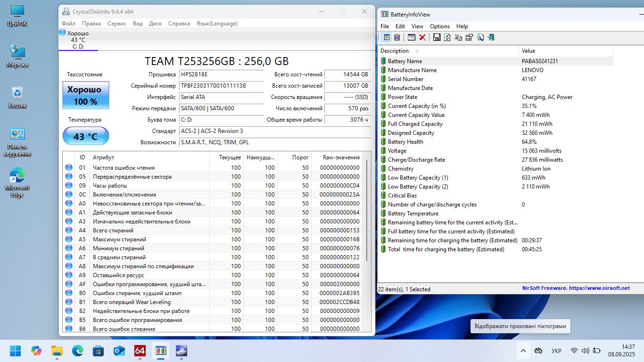
Task: Click the green Refresh icon in BatteryInfoView
Action: point(447,37)
